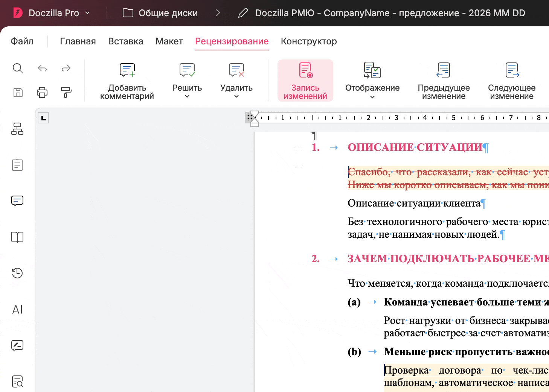Open the AI assistant sidebar panel
This screenshot has width=549, height=392.
[x=17, y=309]
